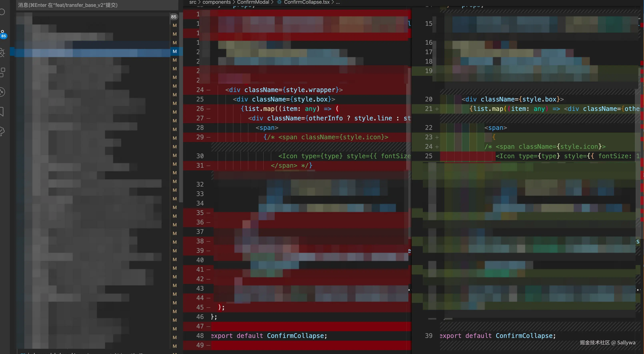644x354 pixels.
Task: Open the 'ConfirmModal' breadcrumb dropdown
Action: [x=253, y=2]
